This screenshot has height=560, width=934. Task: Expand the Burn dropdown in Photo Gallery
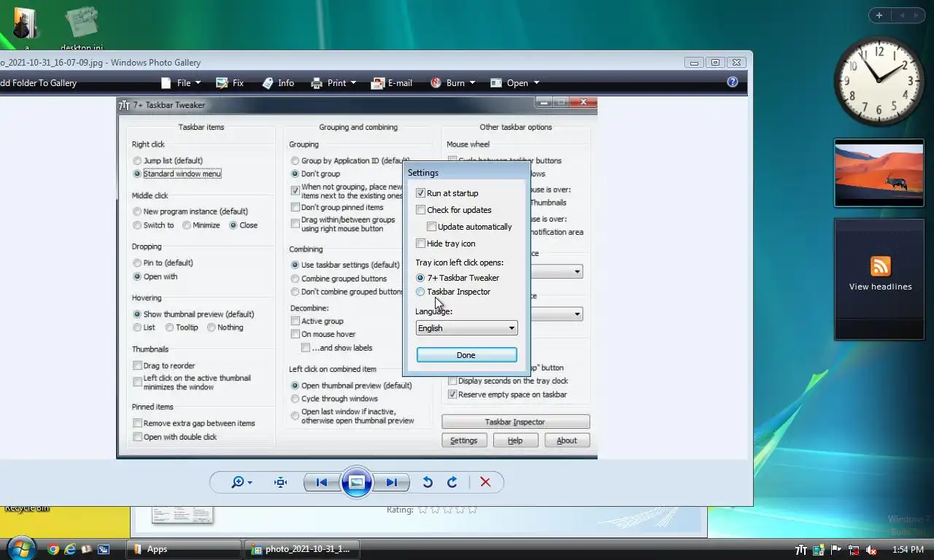(452, 83)
